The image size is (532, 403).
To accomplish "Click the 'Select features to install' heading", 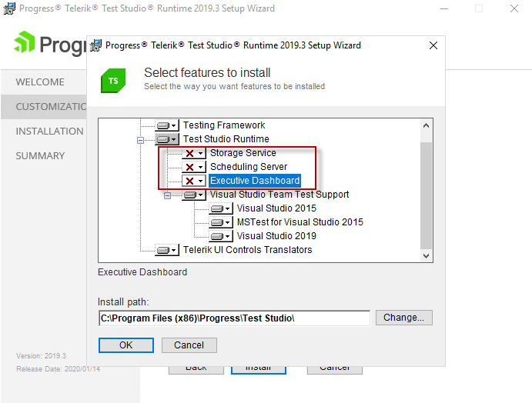I will pos(207,72).
